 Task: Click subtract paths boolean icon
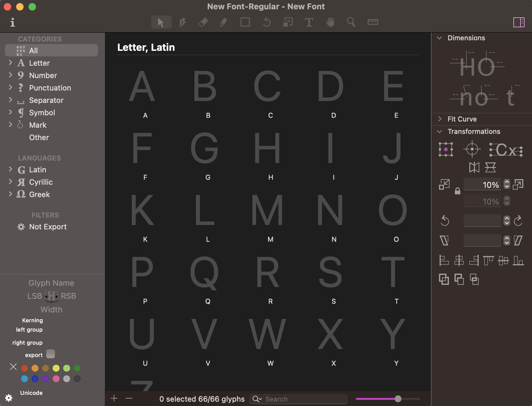click(459, 280)
